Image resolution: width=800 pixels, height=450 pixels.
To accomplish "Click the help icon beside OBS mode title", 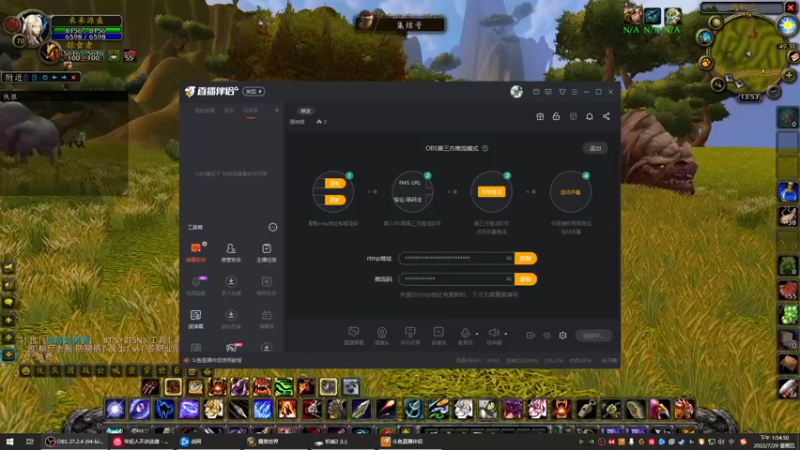I will tap(485, 148).
